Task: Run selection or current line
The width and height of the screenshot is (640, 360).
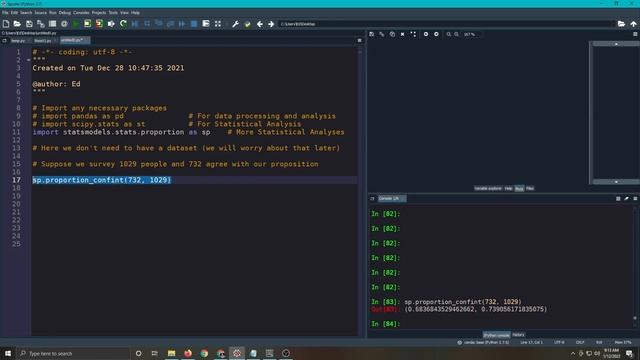Action: coord(111,24)
